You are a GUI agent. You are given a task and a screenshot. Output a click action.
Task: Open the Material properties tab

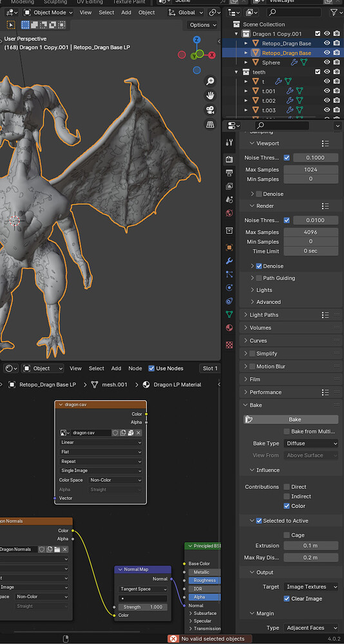pos(229,328)
